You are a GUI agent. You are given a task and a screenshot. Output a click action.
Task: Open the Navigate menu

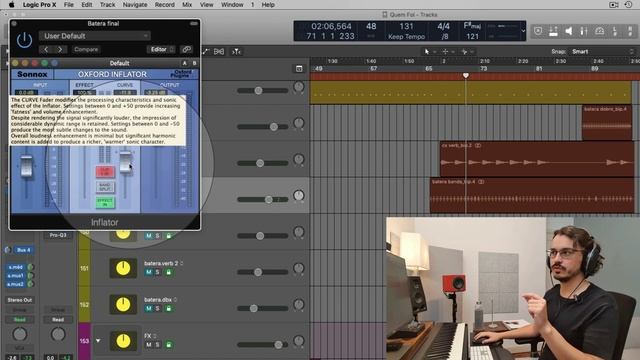[x=135, y=4]
